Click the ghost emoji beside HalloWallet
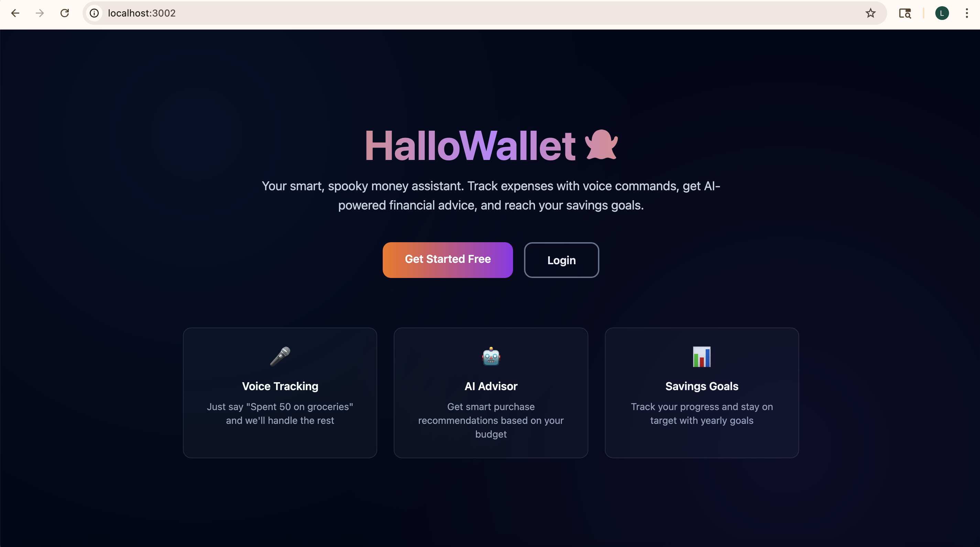The height and width of the screenshot is (547, 980). [x=601, y=145]
